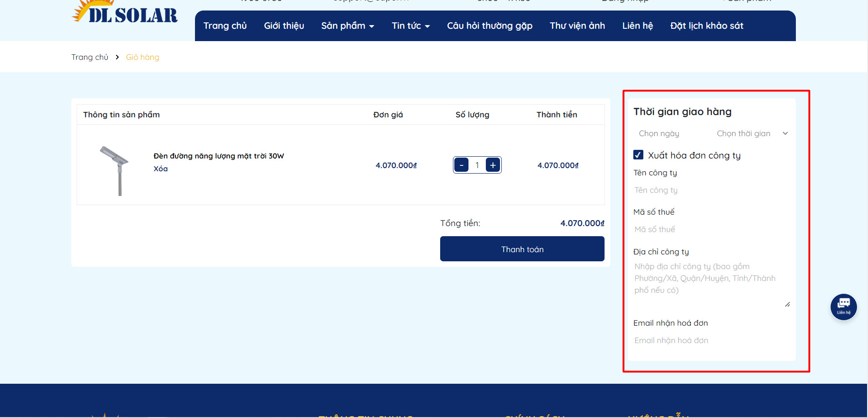The height and width of the screenshot is (418, 868).
Task: Click the Trang chủ breadcrumb link
Action: pyautogui.click(x=90, y=57)
